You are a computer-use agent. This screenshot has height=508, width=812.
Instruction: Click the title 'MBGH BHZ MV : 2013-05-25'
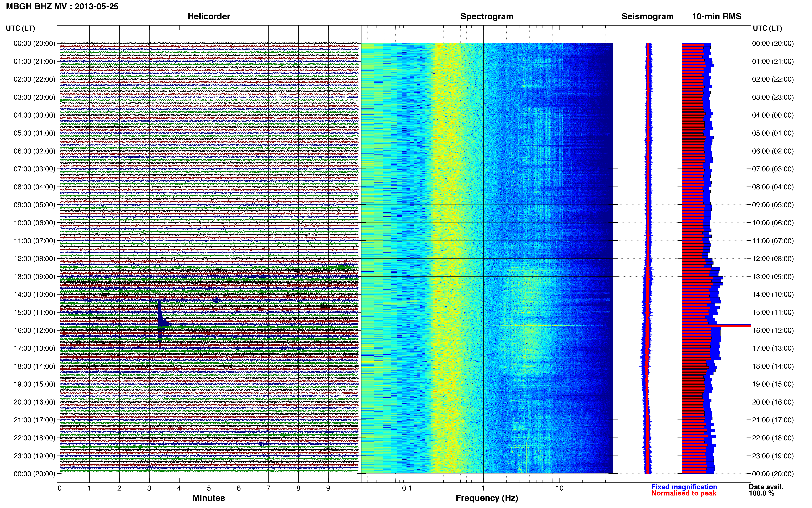tap(62, 6)
